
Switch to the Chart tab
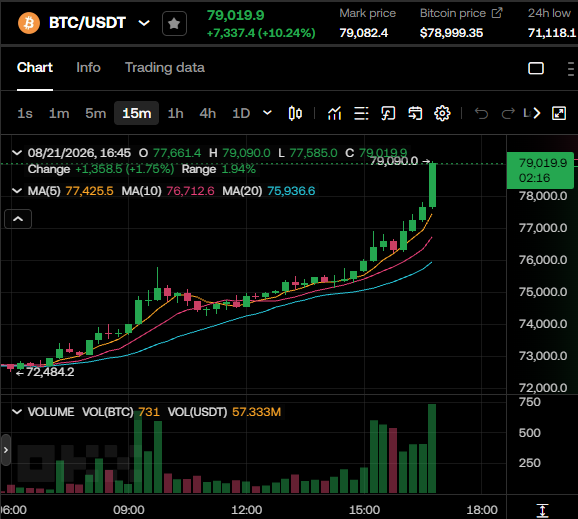click(x=35, y=67)
